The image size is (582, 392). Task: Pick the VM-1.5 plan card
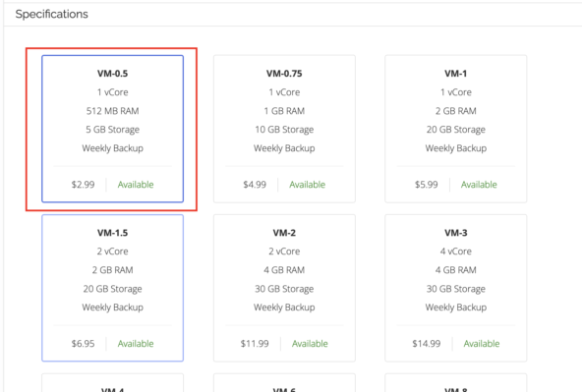click(x=112, y=288)
